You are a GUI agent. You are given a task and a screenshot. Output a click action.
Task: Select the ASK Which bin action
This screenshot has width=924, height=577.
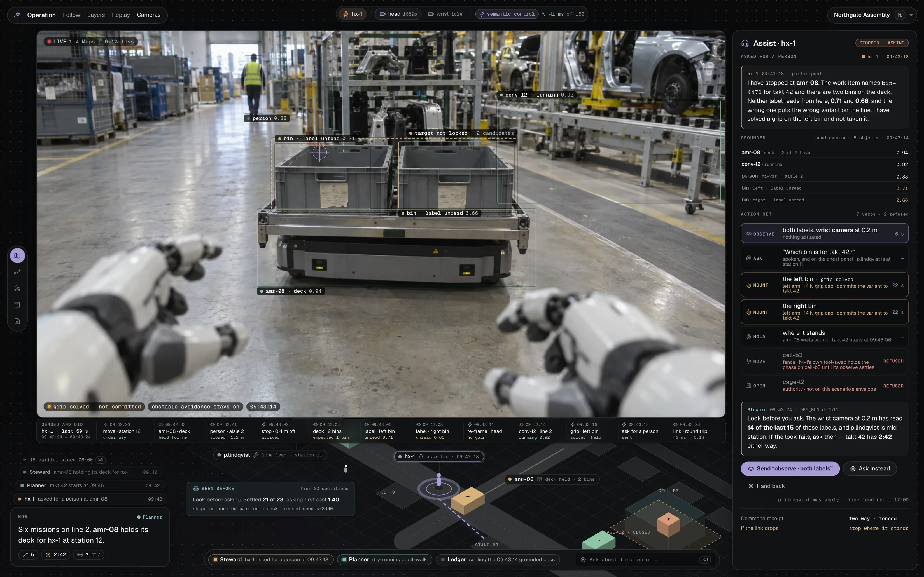tap(824, 258)
